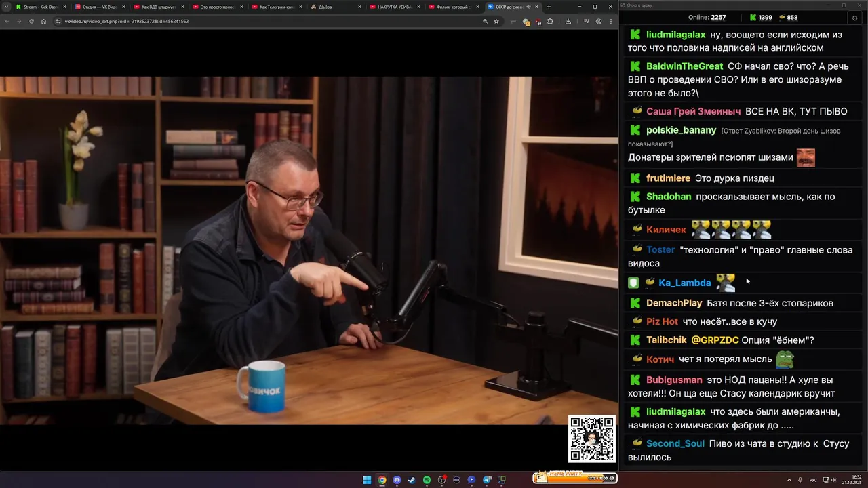The image size is (868, 488).
Task: Switch the РУС input language
Action: [x=813, y=480]
